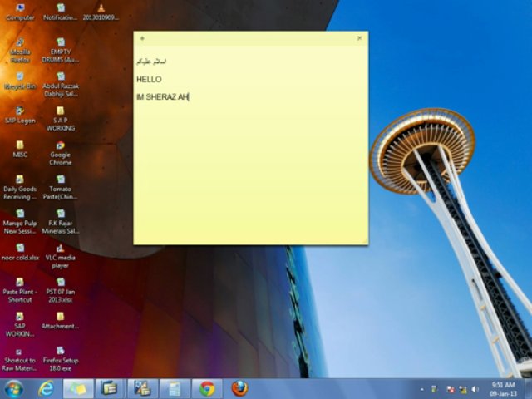The width and height of the screenshot is (532, 399).
Task: Select the SAP Logon desktop shortcut
Action: [20, 114]
